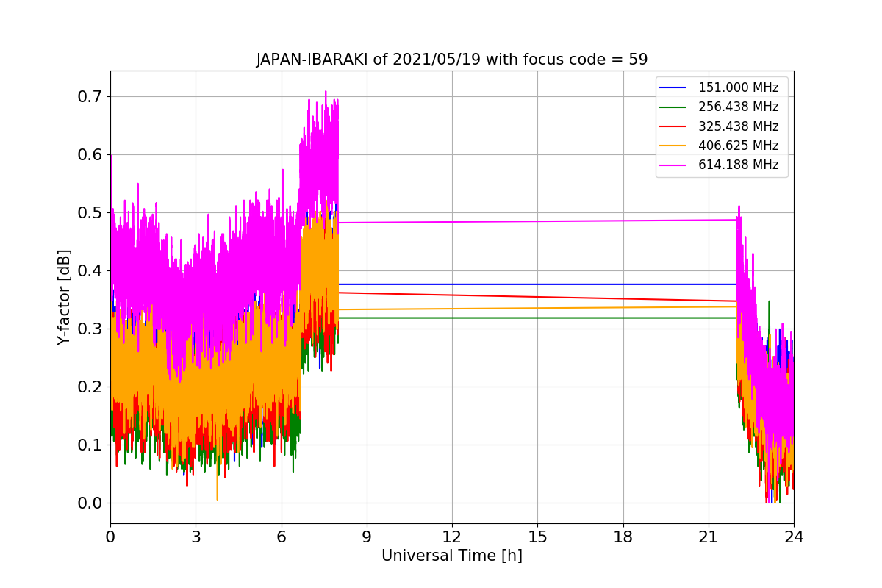The image size is (882, 588).
Task: Click y-axis tick label 0.0
Action: 90,503
